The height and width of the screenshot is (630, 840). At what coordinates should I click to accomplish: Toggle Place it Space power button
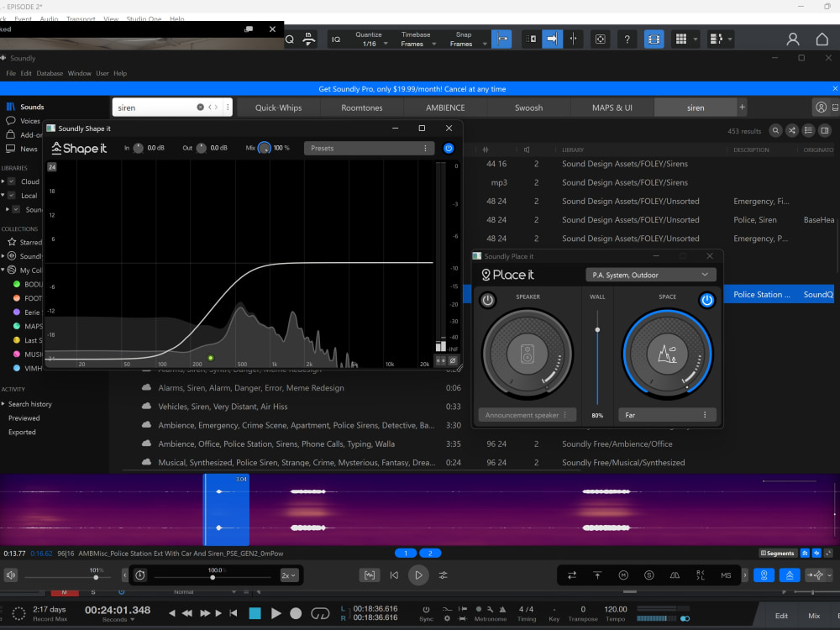tap(707, 300)
